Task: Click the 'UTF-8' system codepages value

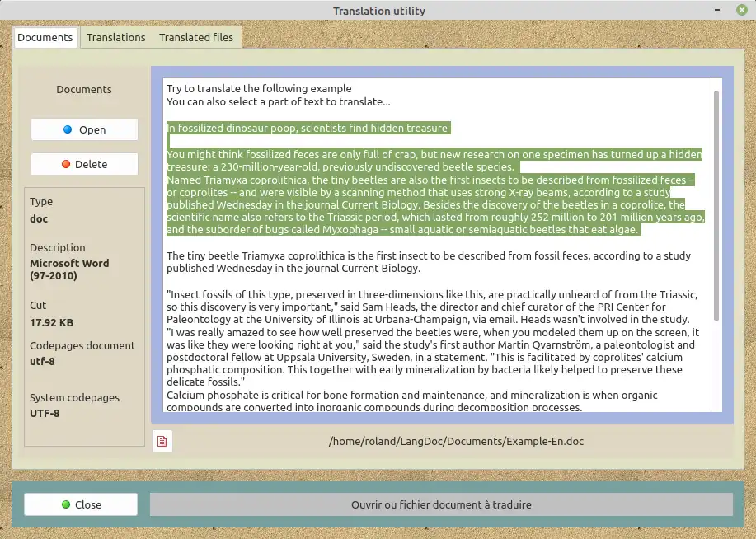Action: click(45, 414)
